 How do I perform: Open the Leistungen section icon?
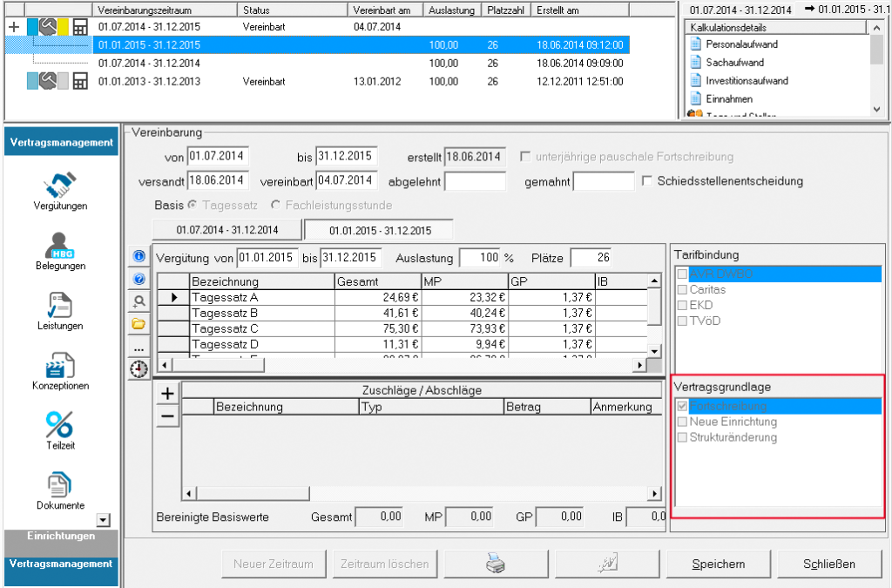pos(60,307)
